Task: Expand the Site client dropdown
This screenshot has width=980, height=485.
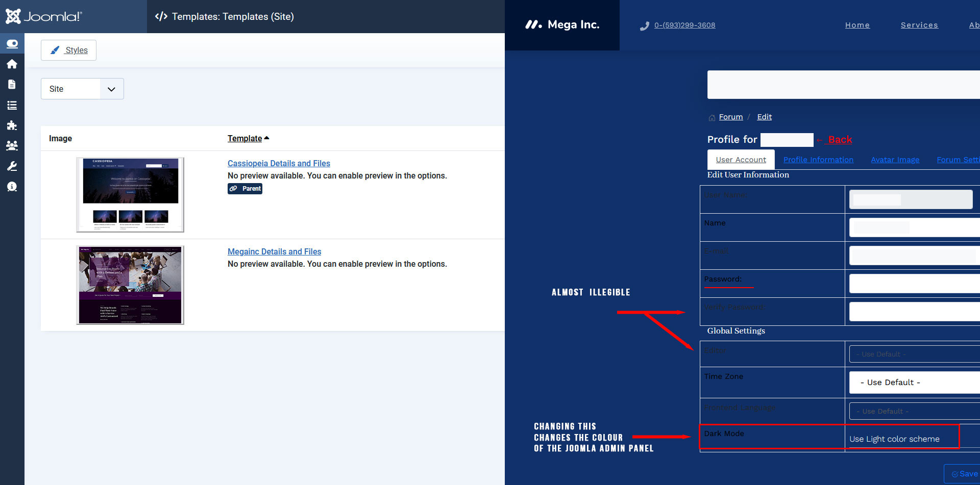Action: pos(82,89)
